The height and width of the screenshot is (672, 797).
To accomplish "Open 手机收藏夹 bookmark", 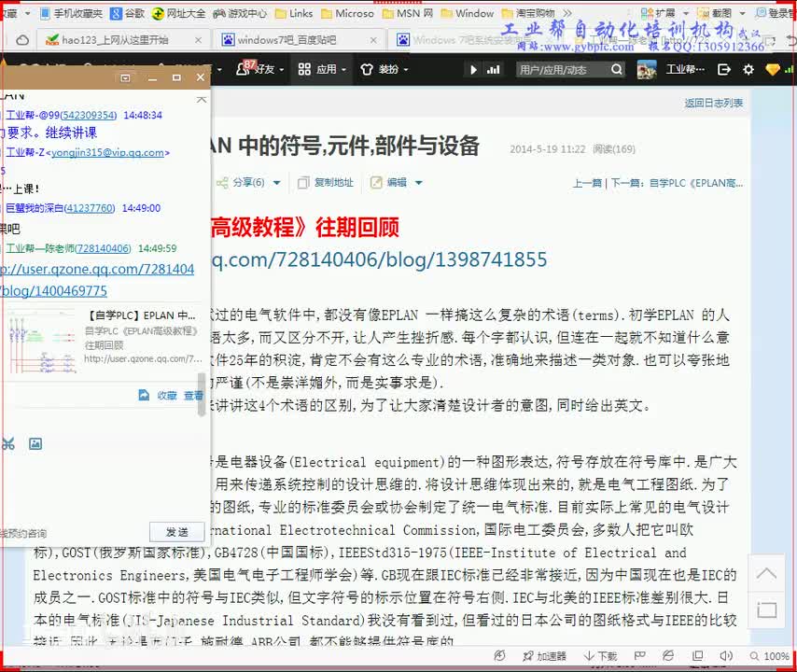I will pos(71,13).
